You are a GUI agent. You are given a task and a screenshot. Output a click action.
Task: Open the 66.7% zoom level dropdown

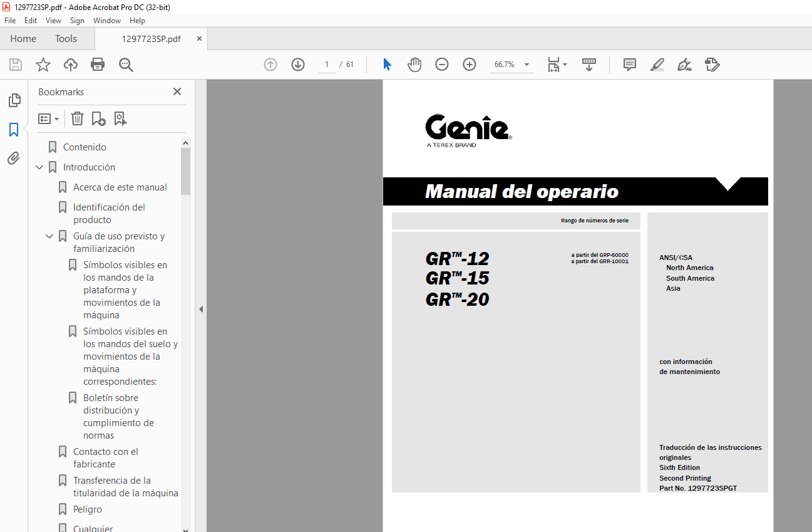click(527, 65)
